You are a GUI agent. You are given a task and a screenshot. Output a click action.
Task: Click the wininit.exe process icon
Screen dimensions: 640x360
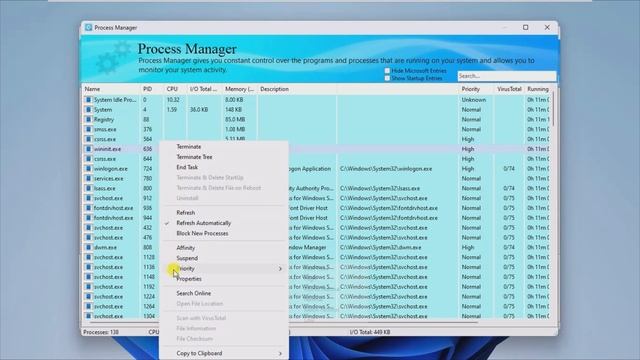pos(88,149)
